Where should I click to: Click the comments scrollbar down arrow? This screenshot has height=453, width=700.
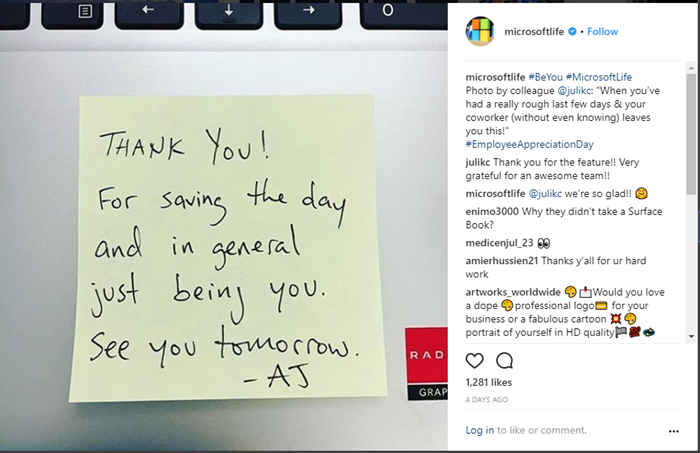point(691,337)
